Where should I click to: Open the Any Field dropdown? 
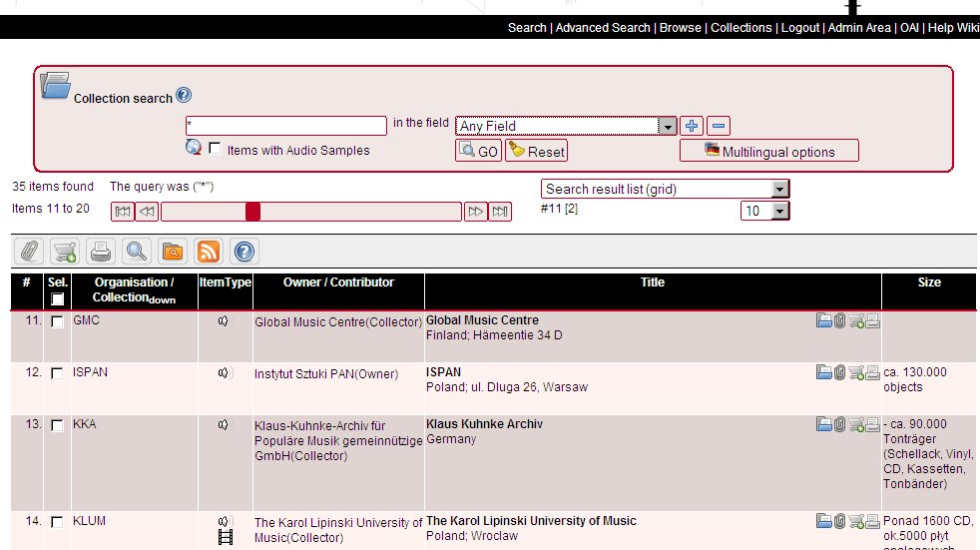click(x=566, y=126)
